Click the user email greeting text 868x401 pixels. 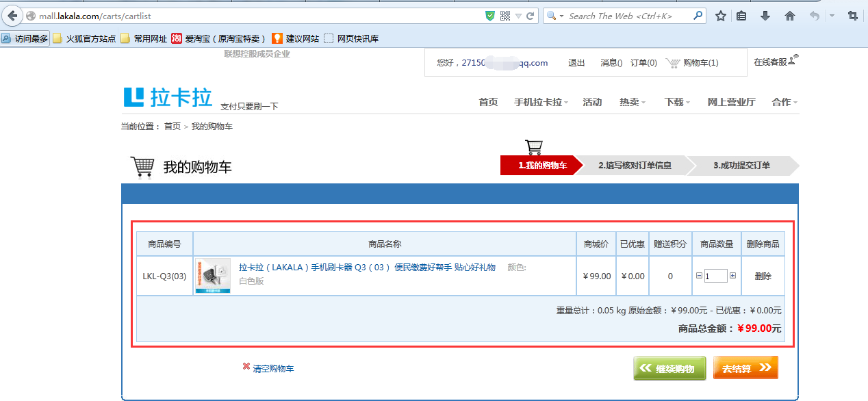(x=492, y=63)
